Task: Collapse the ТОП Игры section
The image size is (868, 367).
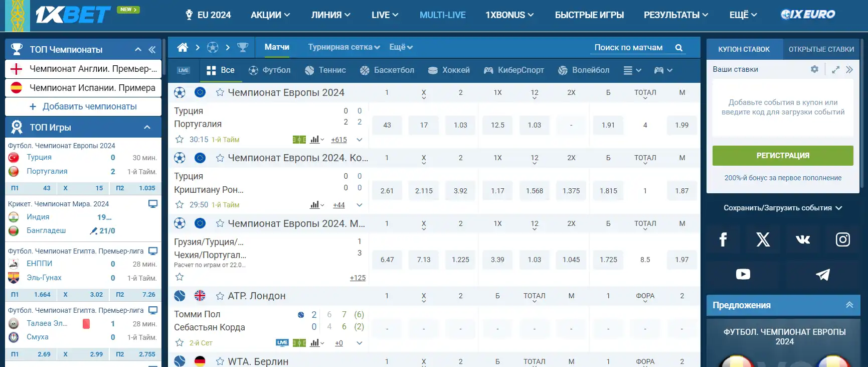Action: coord(147,128)
